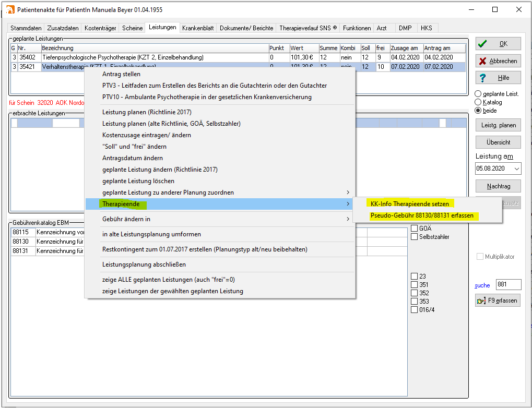Image resolution: width=532 pixels, height=409 pixels.
Task: Open the Dokumente/ Berichte tab
Action: [x=246, y=28]
